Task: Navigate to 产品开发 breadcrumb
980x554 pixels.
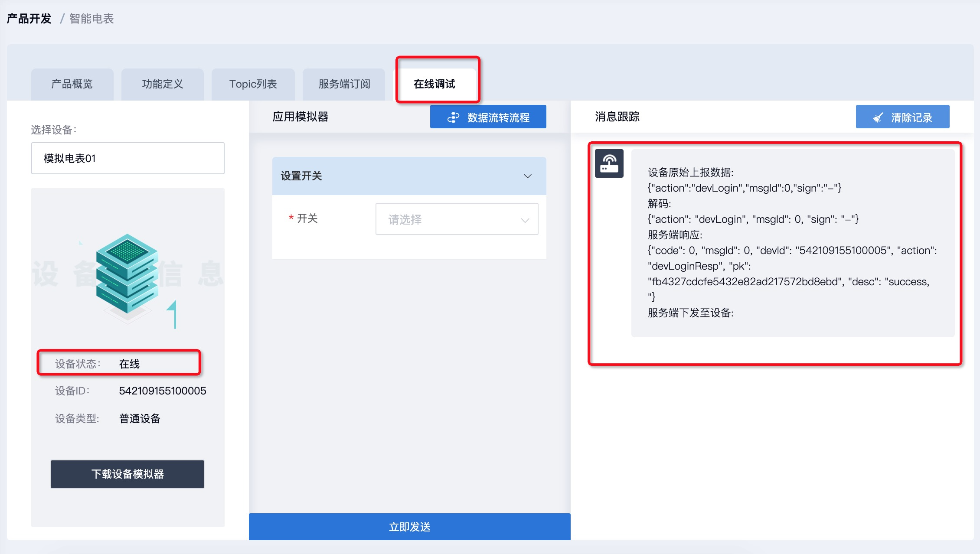Action: coord(29,19)
